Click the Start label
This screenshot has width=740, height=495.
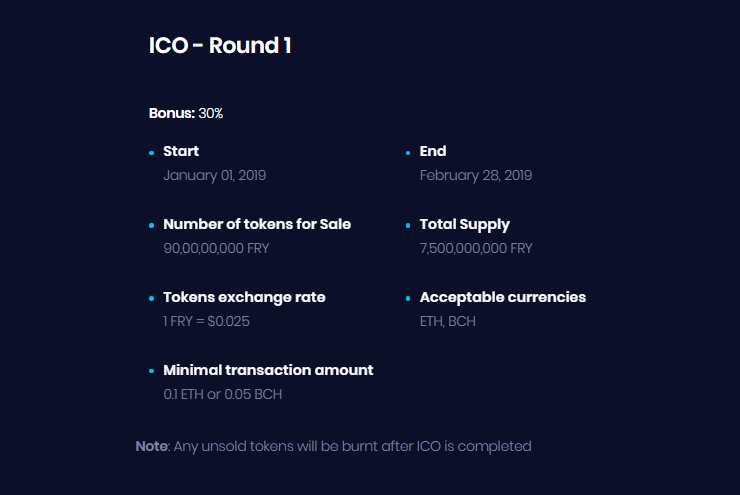tap(181, 151)
